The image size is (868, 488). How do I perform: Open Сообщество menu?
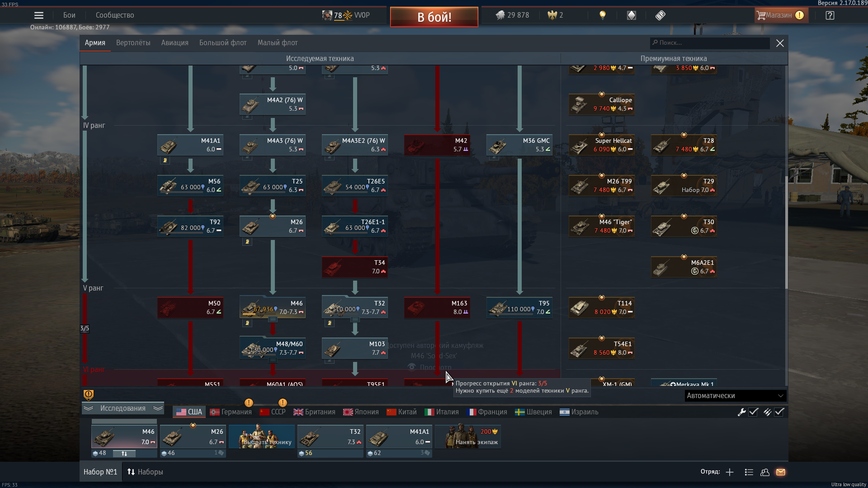[x=115, y=15]
